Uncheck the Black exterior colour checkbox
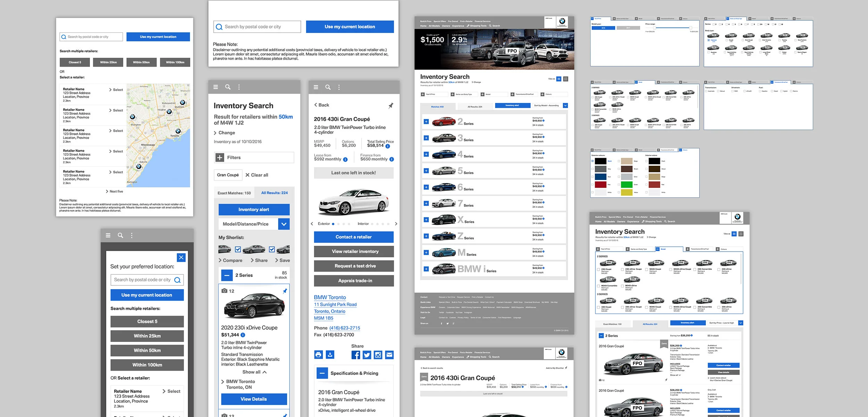868x417 pixels. click(592, 161)
